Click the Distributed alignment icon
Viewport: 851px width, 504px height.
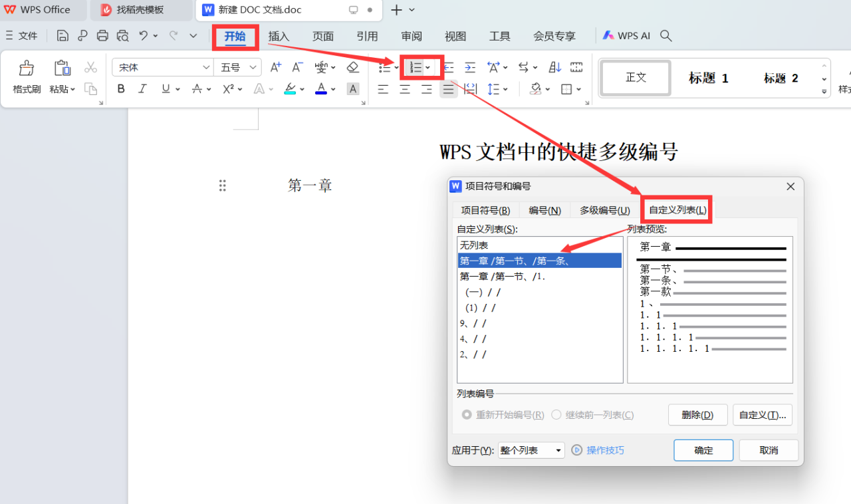point(470,89)
